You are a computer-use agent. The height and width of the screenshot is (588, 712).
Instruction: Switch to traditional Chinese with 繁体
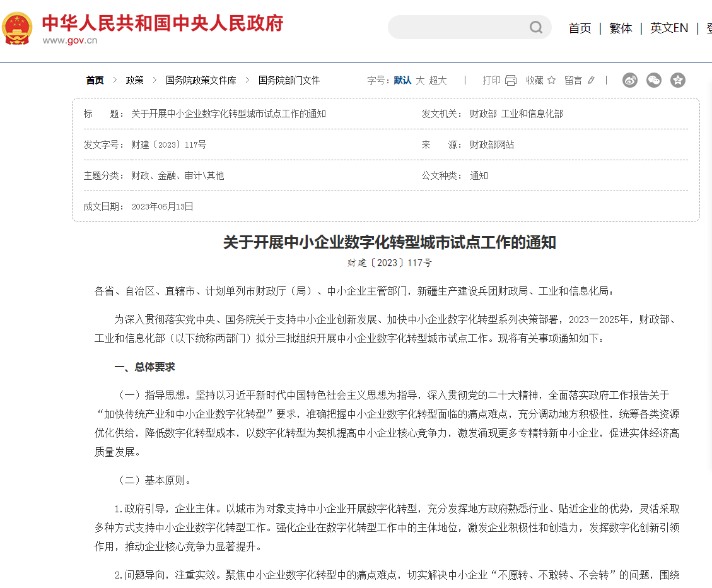pyautogui.click(x=621, y=28)
